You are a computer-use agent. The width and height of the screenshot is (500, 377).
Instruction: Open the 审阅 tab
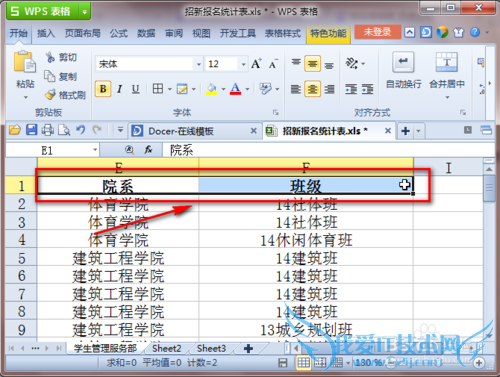(174, 33)
